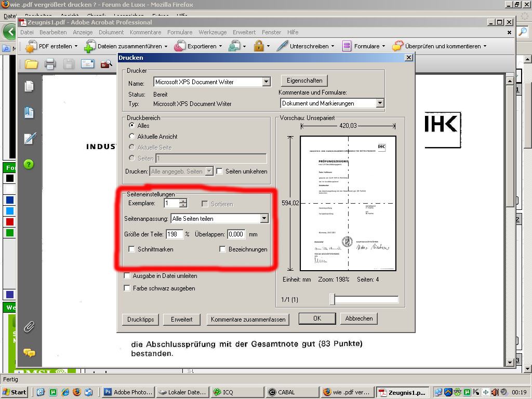Click the volume speaker tray icon
This screenshot has height=399, width=532.
coord(495,392)
